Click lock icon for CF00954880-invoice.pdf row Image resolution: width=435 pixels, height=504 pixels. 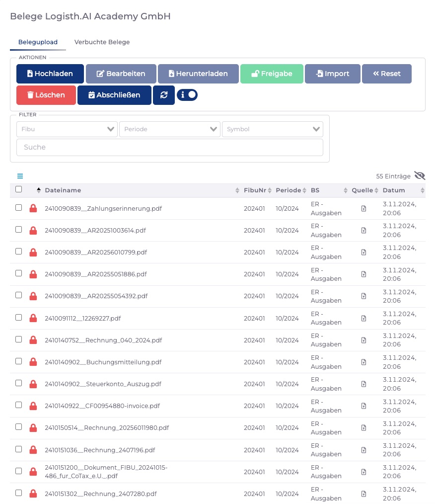33,406
